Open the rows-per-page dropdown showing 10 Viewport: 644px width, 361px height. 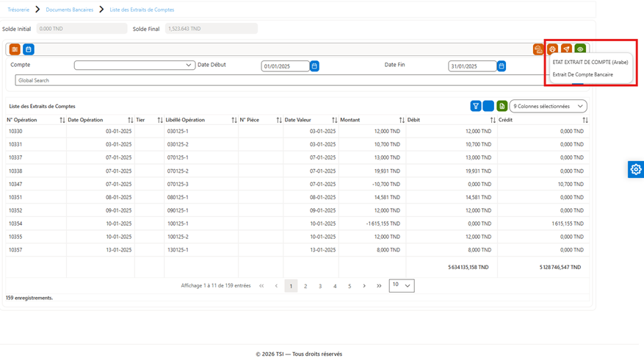click(x=402, y=285)
